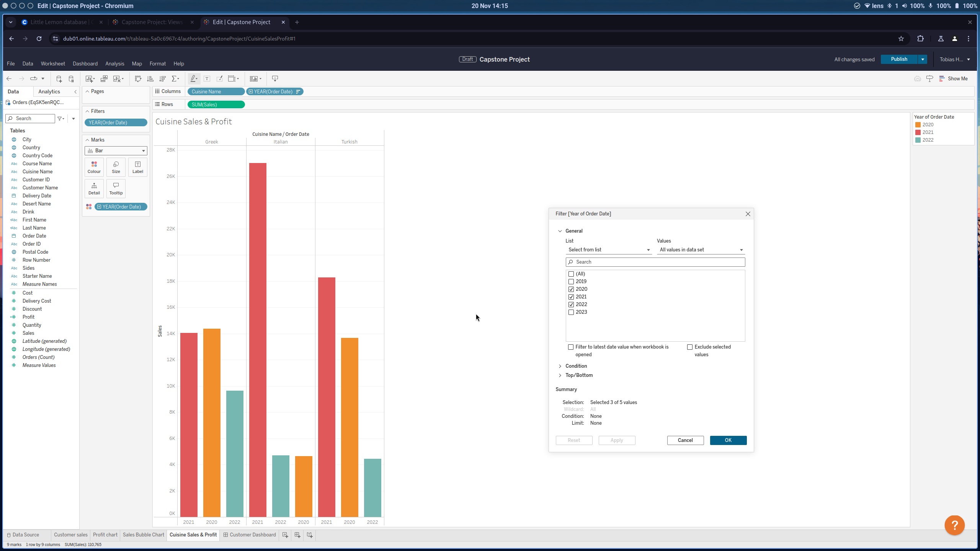Open the Bar mark type dropdown
Image resolution: width=980 pixels, height=551 pixels.
116,151
